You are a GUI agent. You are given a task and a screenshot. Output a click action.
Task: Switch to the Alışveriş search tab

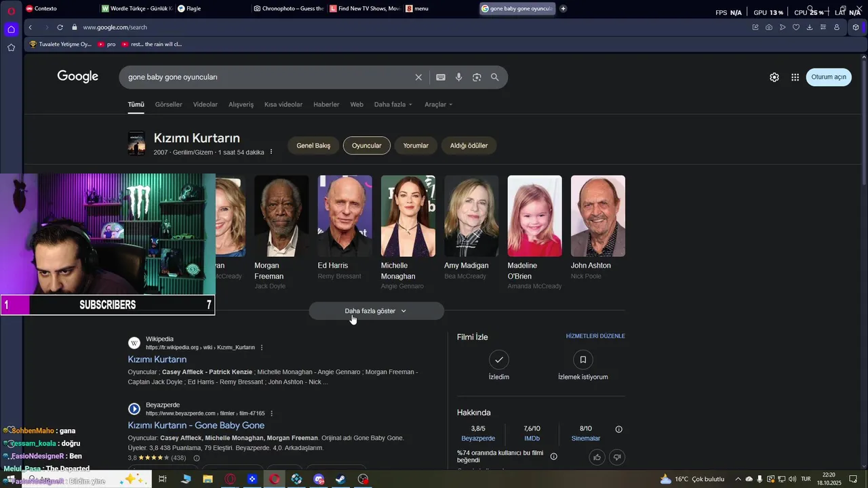241,104
